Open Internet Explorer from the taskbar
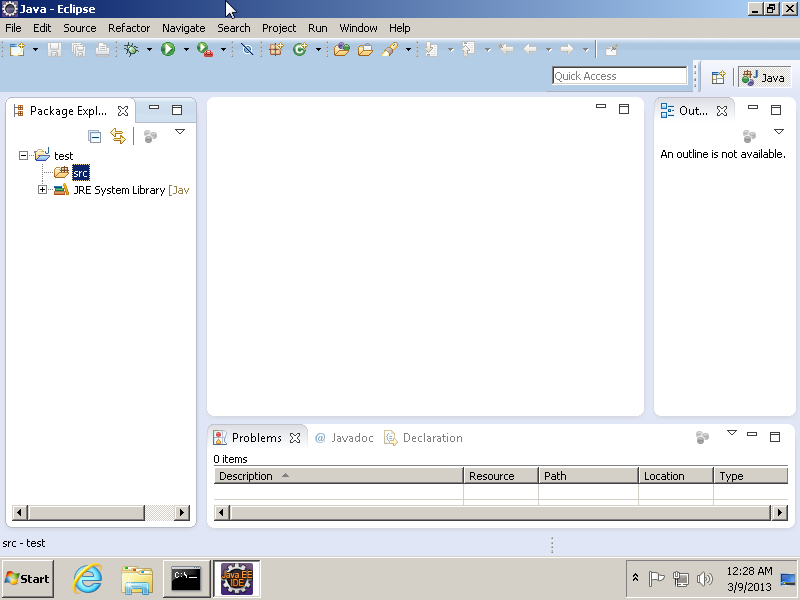This screenshot has height=600, width=800. point(87,579)
